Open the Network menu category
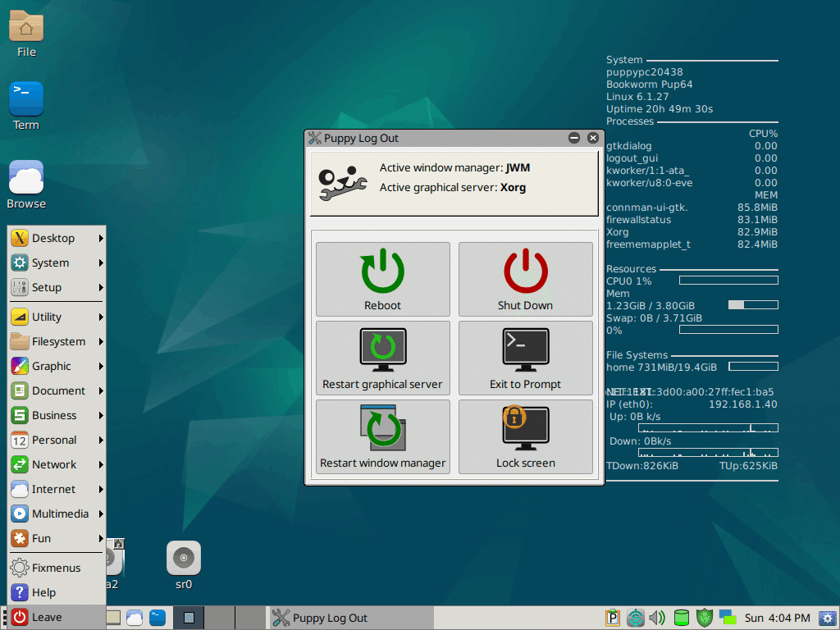 (x=57, y=464)
